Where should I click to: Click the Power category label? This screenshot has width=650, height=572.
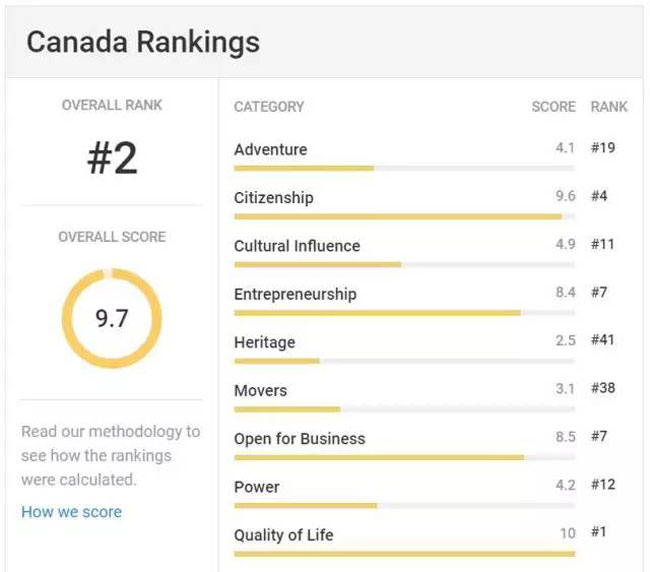(257, 487)
